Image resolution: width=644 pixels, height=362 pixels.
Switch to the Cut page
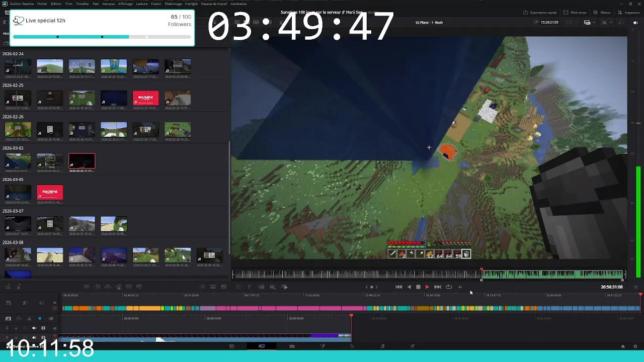click(x=262, y=346)
